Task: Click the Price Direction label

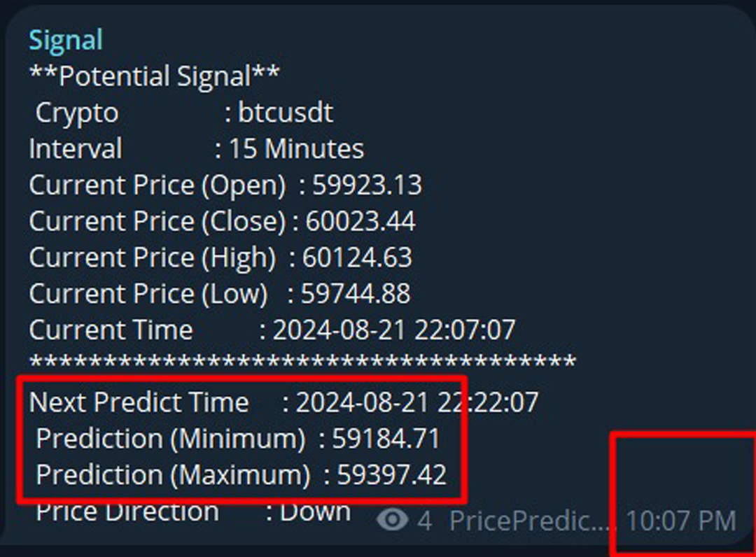Action: tap(127, 512)
